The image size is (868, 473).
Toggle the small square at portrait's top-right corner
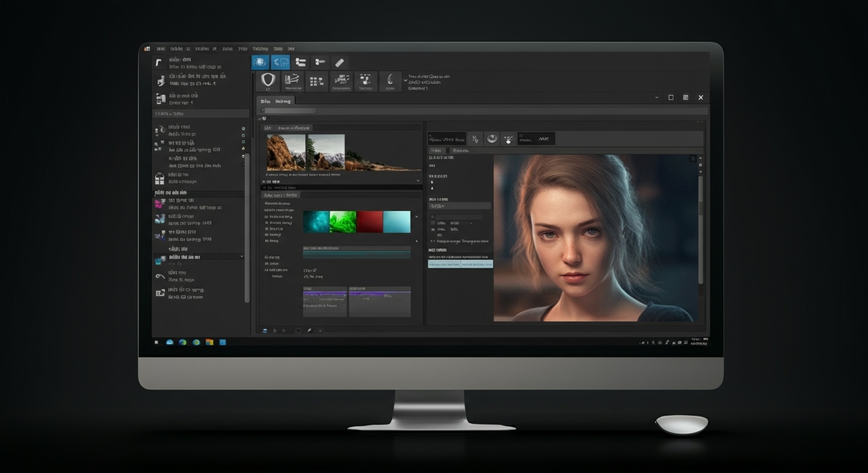(x=693, y=159)
